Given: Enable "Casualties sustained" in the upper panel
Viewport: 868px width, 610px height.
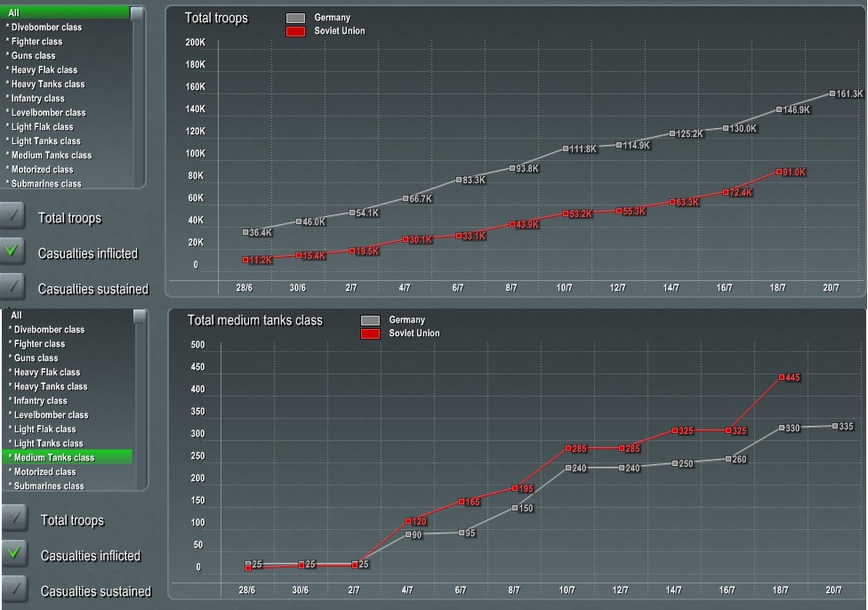Looking at the screenshot, I should (12, 286).
